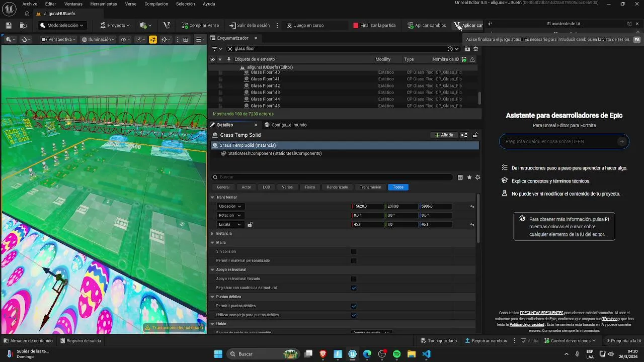Open the camera speed dropdown in viewport
This screenshot has height=362, width=644.
coord(140,39)
